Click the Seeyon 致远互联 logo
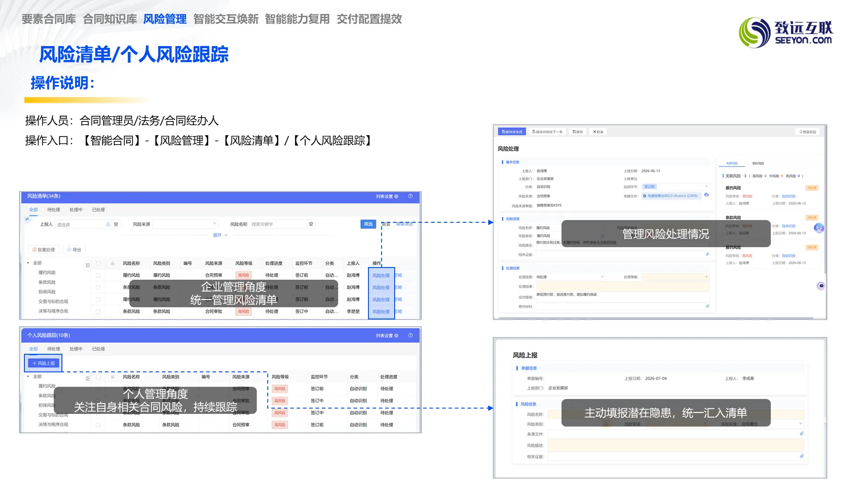 (x=786, y=33)
